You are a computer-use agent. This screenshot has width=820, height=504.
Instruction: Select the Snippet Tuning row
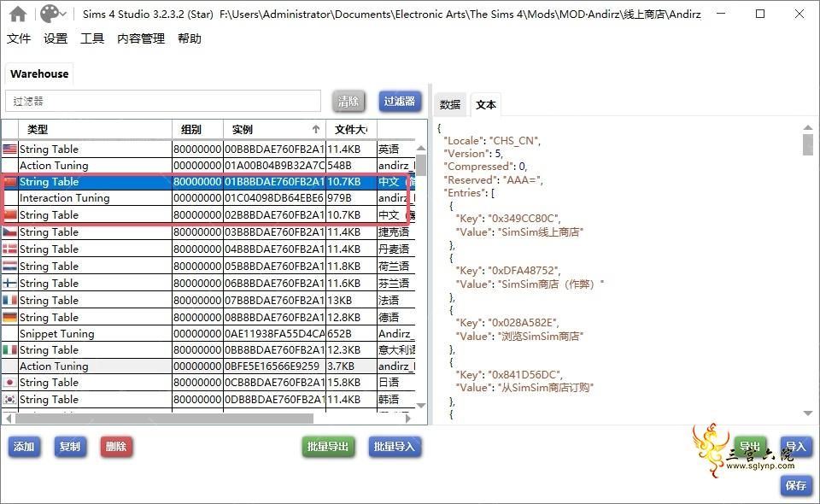click(x=209, y=333)
